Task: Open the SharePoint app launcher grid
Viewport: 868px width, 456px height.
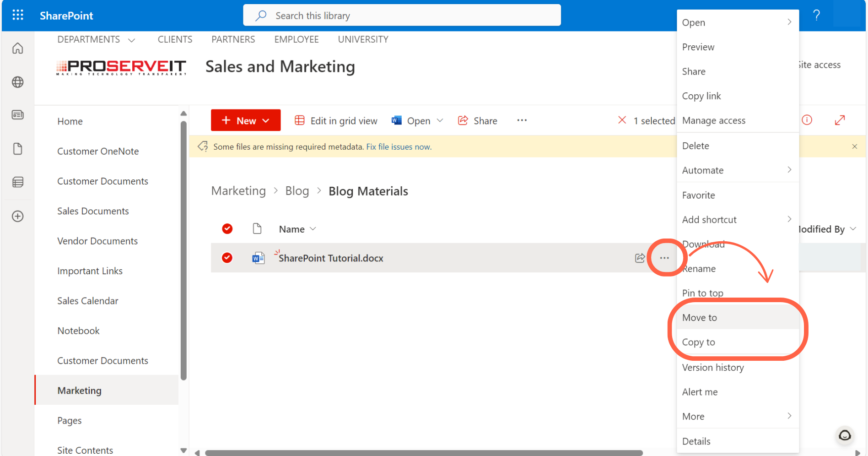Action: point(18,15)
